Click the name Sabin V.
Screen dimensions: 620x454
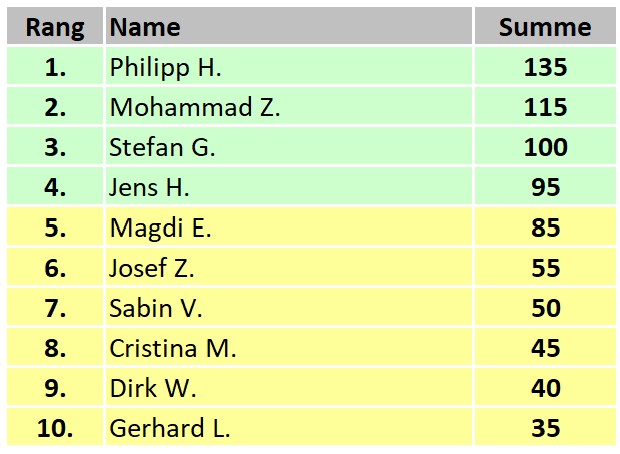coord(155,308)
